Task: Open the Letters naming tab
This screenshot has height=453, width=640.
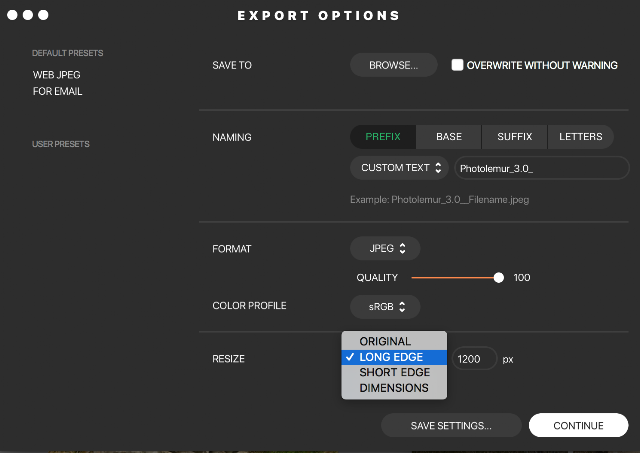Action: click(x=580, y=137)
